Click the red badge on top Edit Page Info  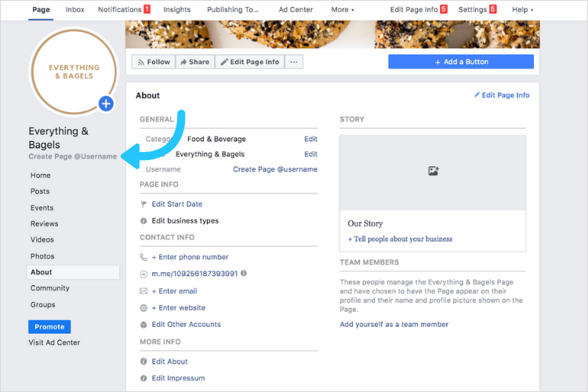tap(444, 9)
